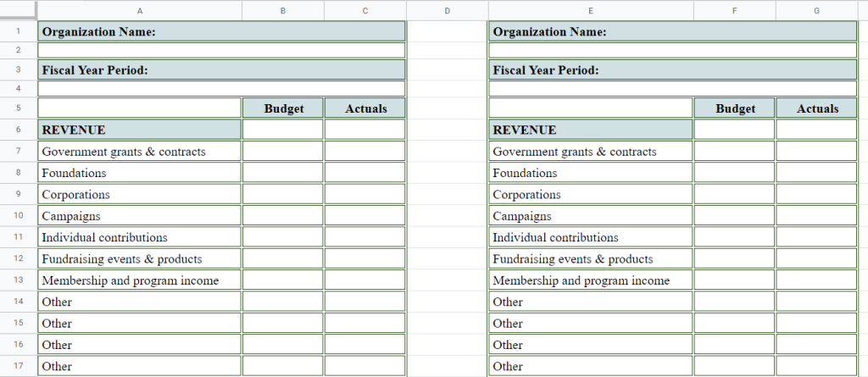Click 'Government grants & contracts' in column A
This screenshot has height=377, width=868.
[x=140, y=151]
